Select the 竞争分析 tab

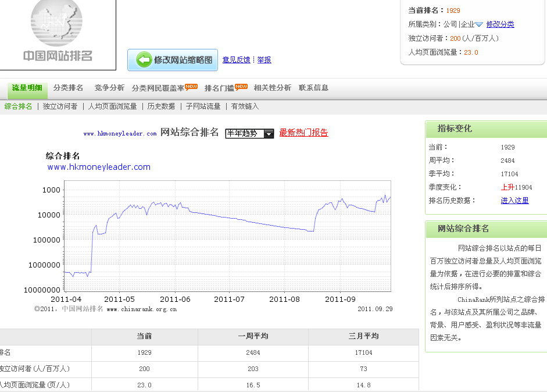(109, 88)
